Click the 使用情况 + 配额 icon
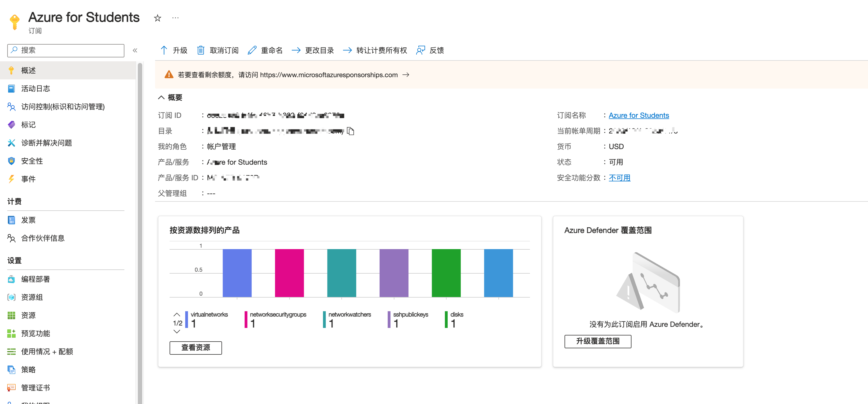Screen dimensions: 868x404 tap(11, 352)
